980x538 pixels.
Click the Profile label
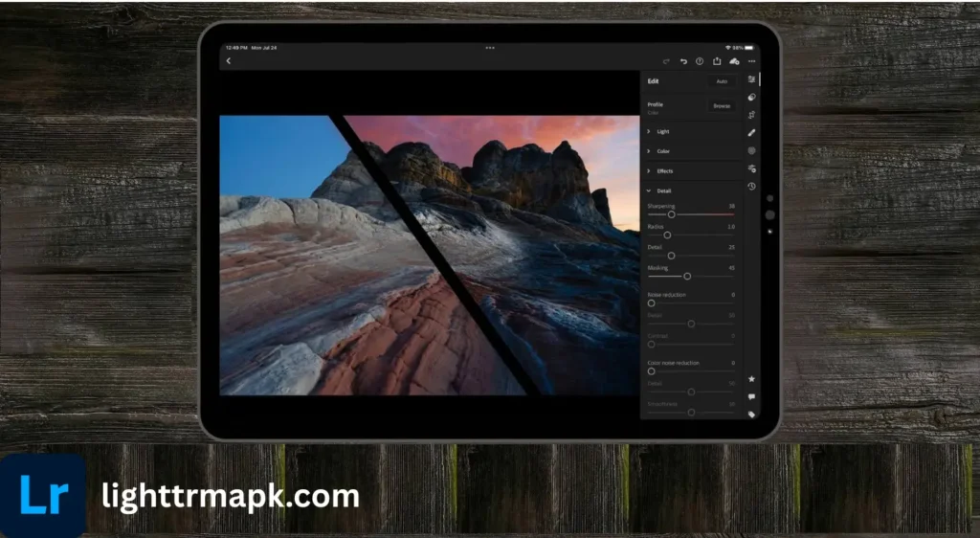click(655, 104)
